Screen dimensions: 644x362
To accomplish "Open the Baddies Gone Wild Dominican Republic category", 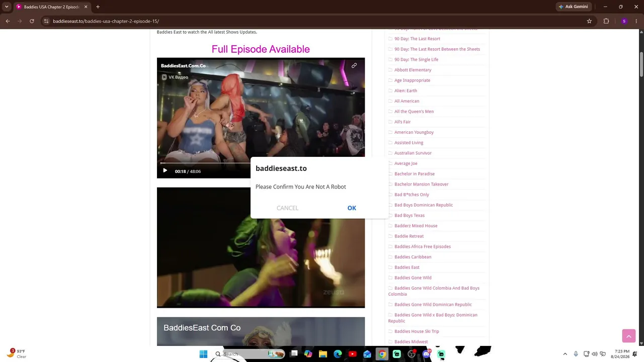I will (433, 305).
